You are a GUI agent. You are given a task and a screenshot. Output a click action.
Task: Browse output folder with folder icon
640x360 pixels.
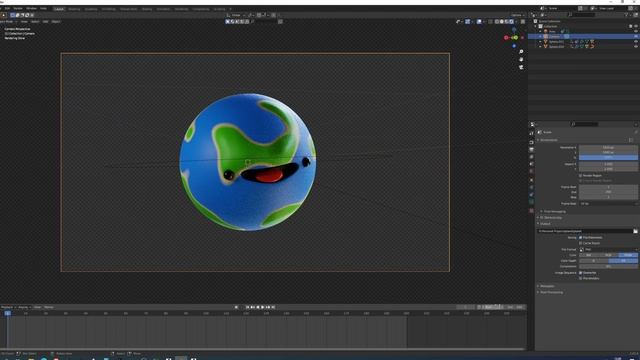(636, 231)
